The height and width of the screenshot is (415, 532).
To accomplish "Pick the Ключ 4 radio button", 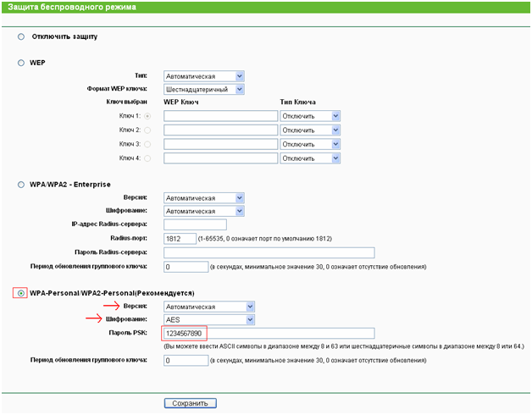I will [x=147, y=158].
